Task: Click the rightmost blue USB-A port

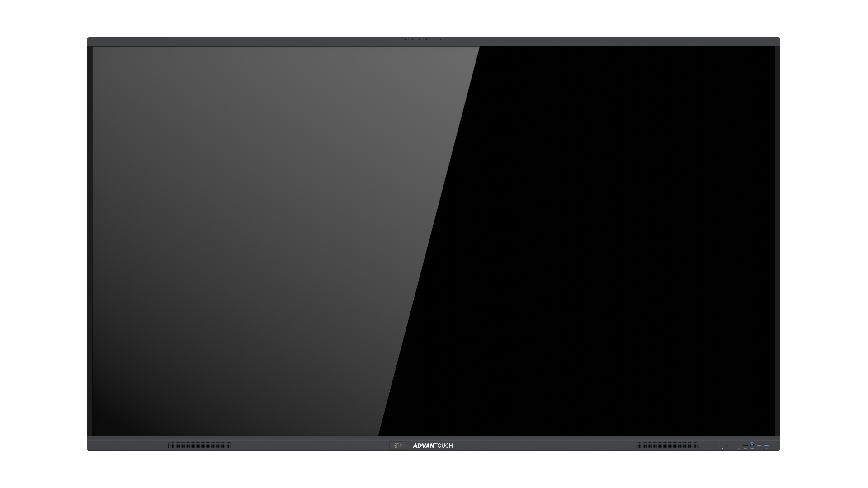Action: [766, 446]
